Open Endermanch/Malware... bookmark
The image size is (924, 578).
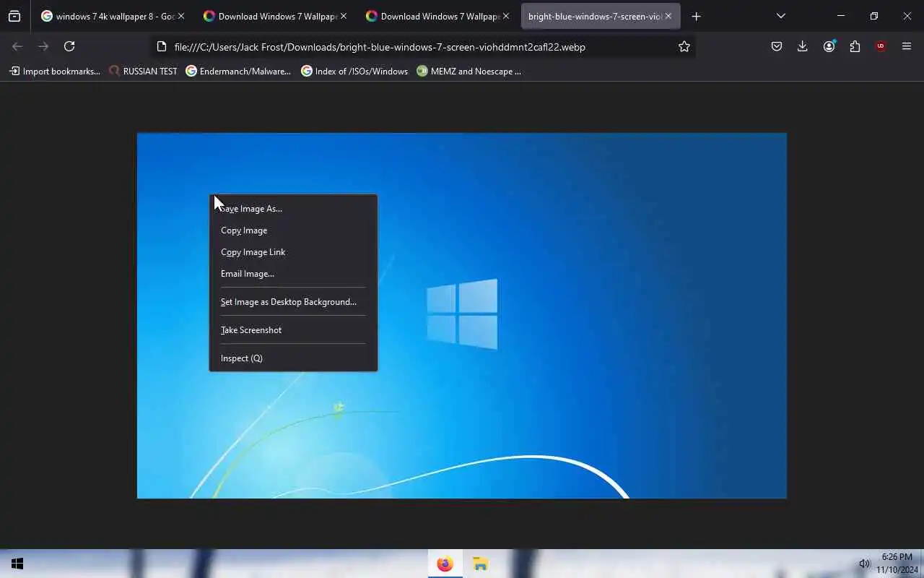coord(238,72)
